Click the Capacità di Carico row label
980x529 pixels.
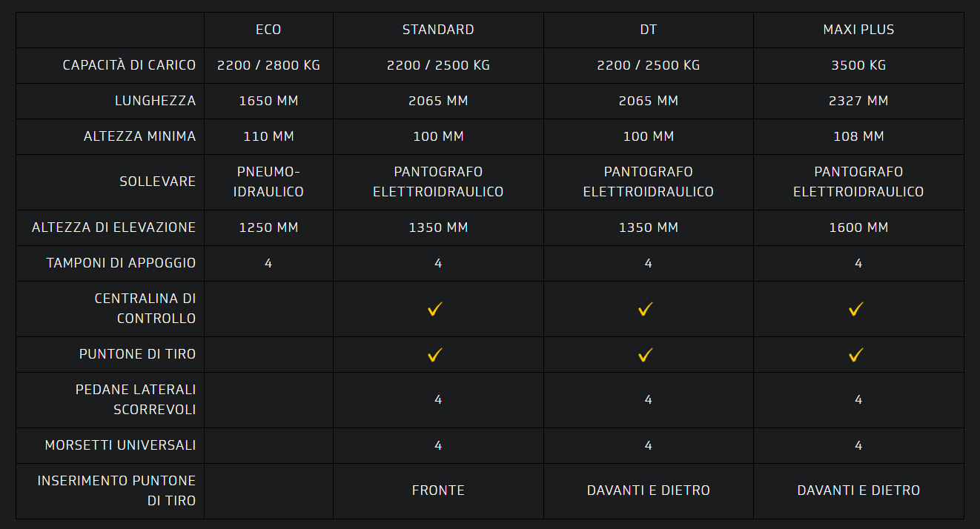pos(129,65)
